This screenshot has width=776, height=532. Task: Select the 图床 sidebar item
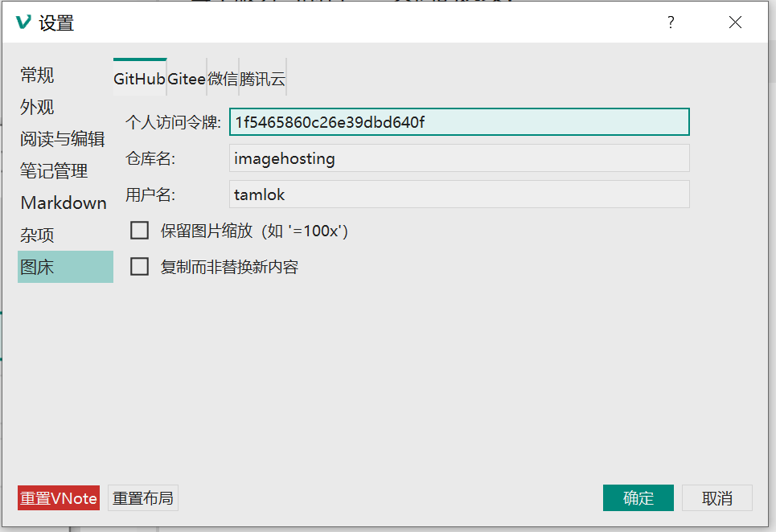pos(65,267)
